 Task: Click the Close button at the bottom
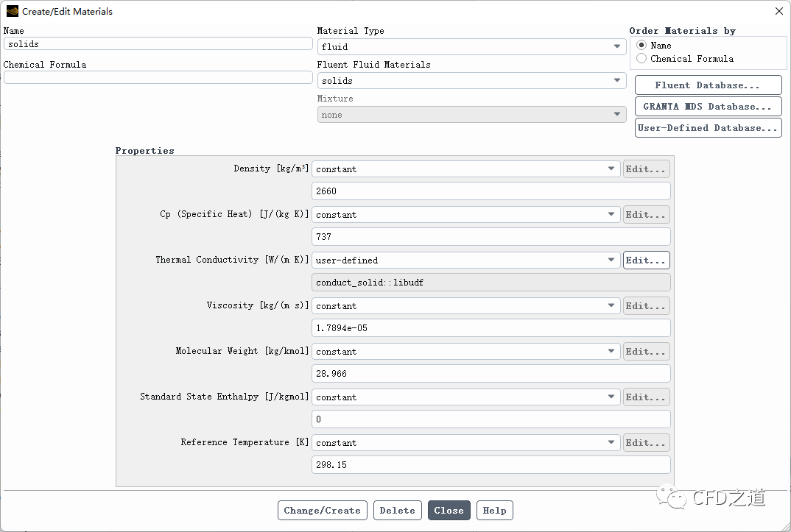[449, 511]
